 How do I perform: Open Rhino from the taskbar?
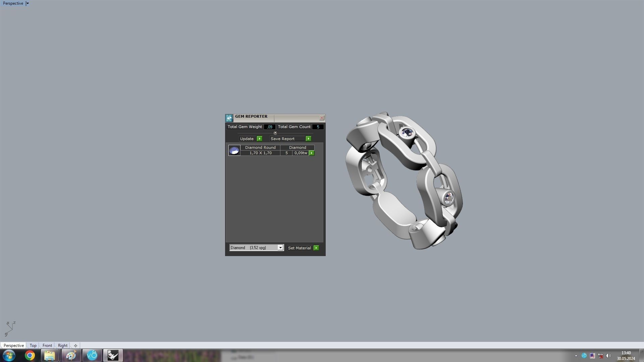(113, 355)
